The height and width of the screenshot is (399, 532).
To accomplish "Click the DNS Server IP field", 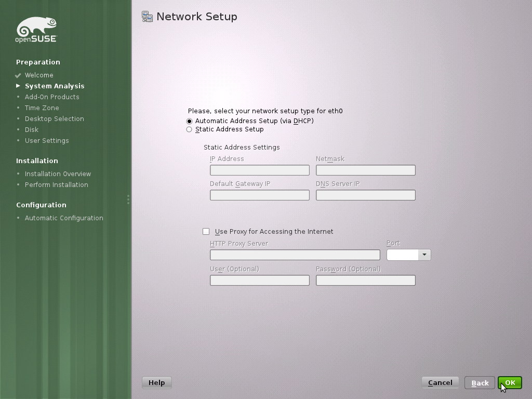I will coord(365,195).
